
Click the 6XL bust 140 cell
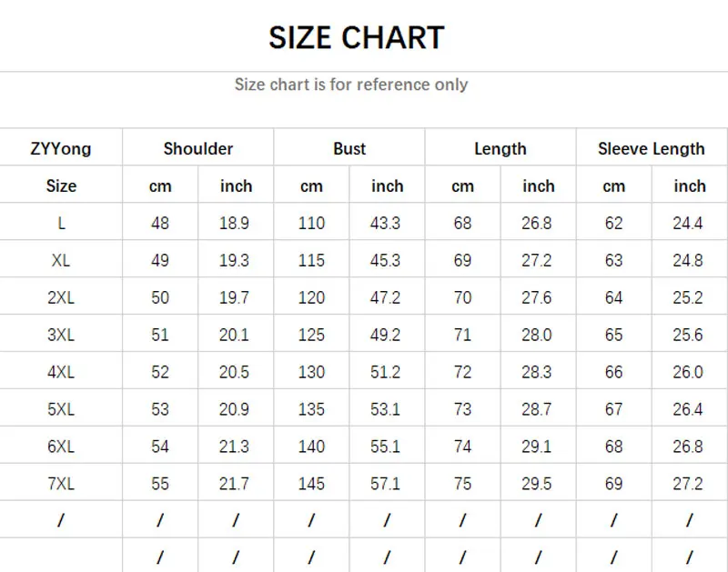pos(311,447)
